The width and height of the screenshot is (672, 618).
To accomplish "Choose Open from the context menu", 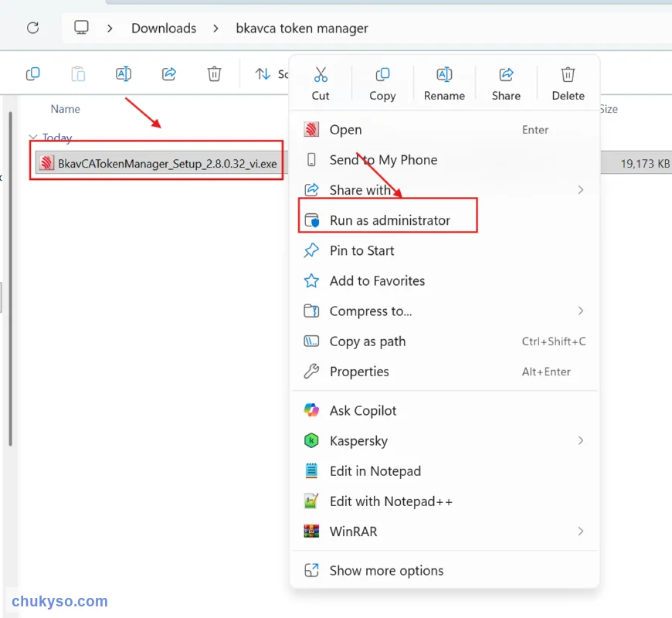I will [444, 130].
